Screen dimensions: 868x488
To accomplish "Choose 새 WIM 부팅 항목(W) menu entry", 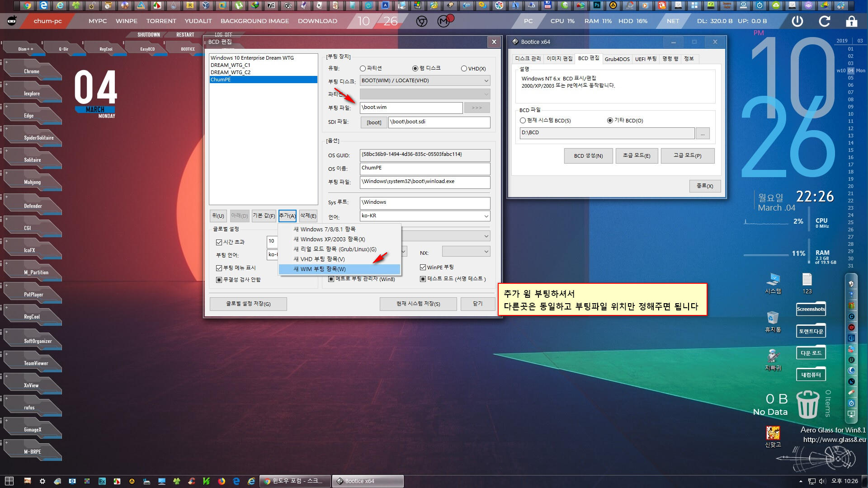I will (340, 269).
